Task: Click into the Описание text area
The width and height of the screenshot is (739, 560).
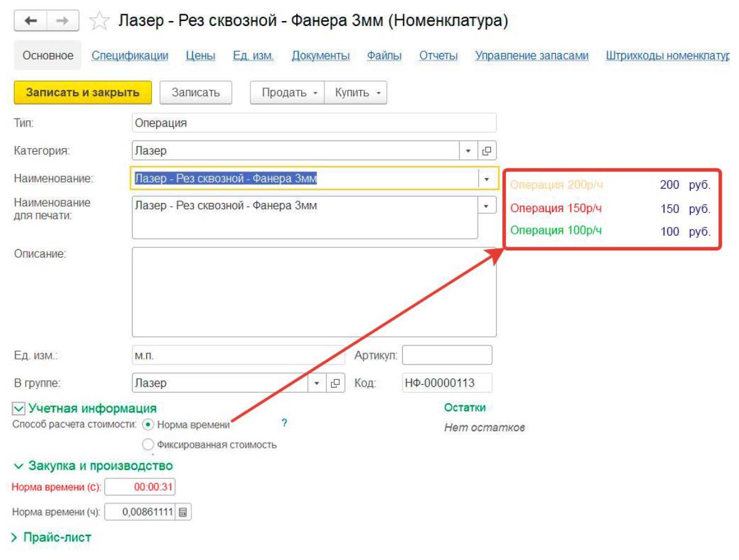Action: pos(313,292)
